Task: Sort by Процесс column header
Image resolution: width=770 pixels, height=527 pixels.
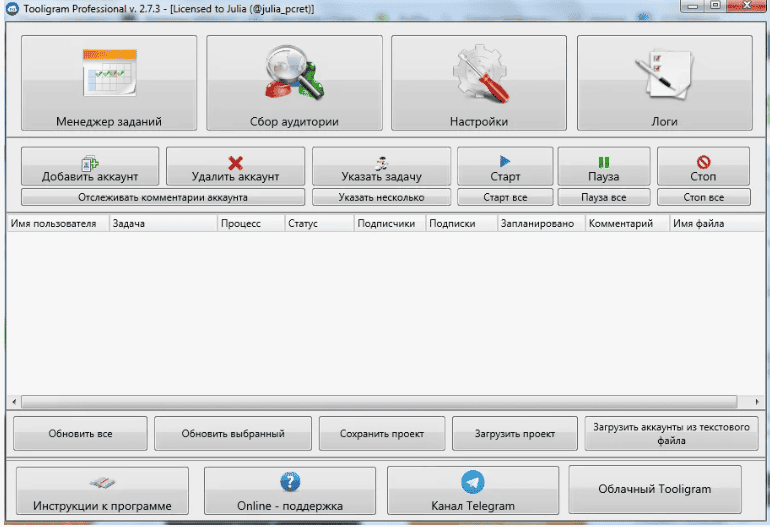Action: pos(251,223)
